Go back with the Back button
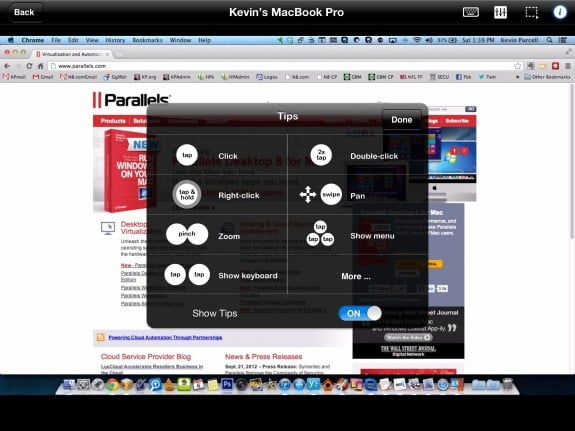 pyautogui.click(x=24, y=12)
